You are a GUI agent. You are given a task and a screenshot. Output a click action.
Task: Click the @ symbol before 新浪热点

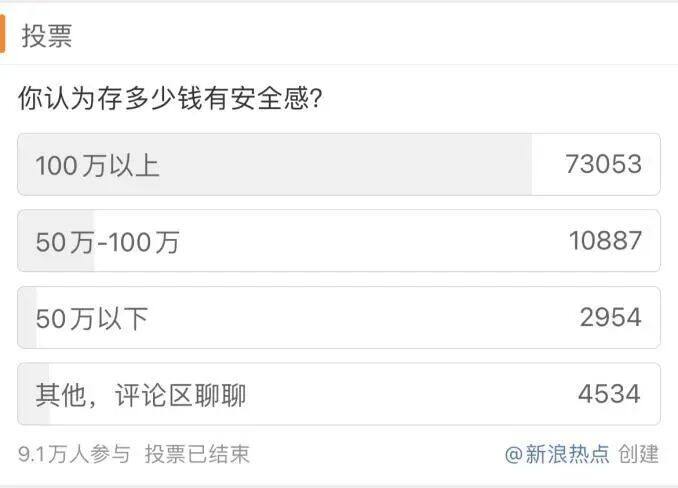(x=513, y=454)
